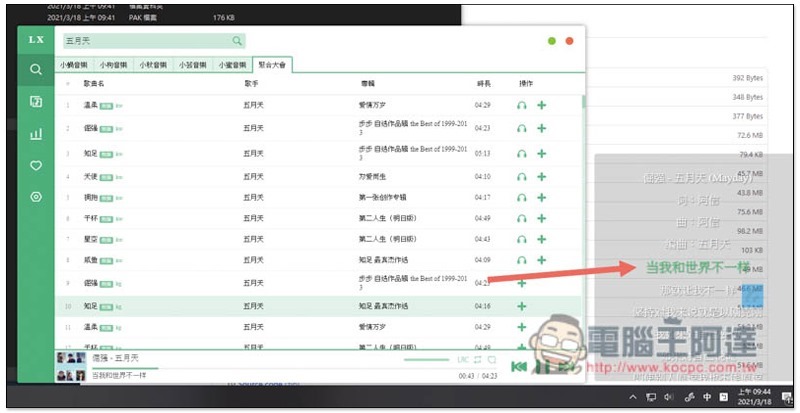Image resolution: width=800 pixels, height=413 pixels.
Task: Add row 11 温柔 with plus icon
Action: [x=521, y=327]
